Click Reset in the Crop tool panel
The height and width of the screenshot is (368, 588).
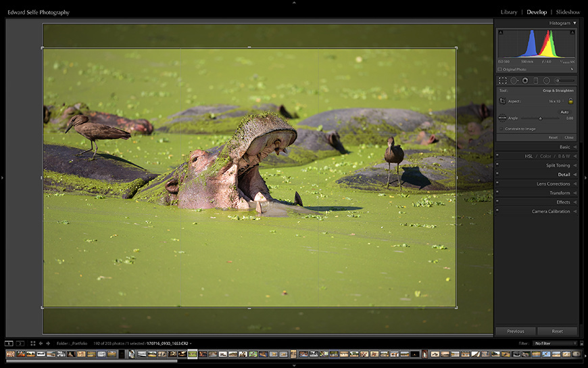pos(553,137)
